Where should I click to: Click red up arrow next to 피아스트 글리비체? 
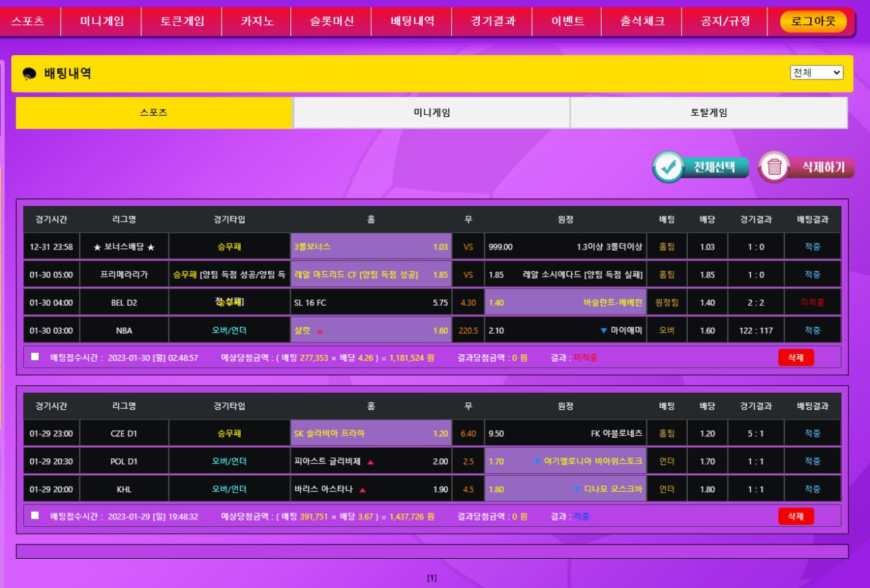[x=370, y=462]
